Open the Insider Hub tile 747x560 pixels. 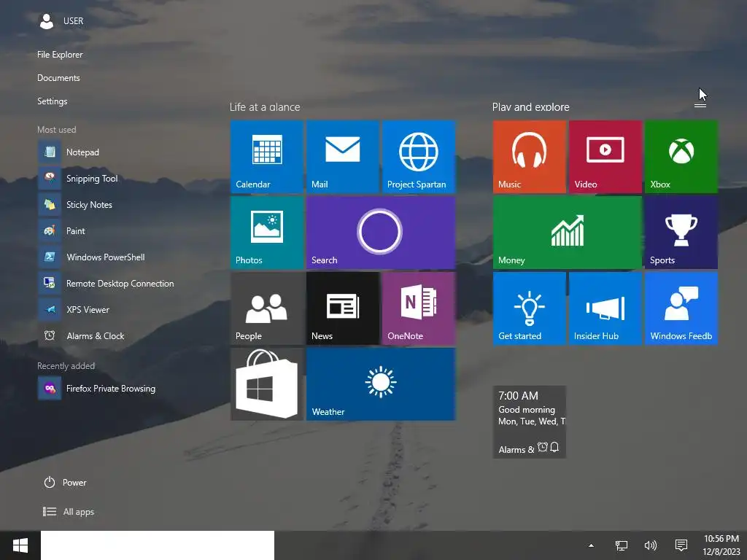[x=605, y=308]
